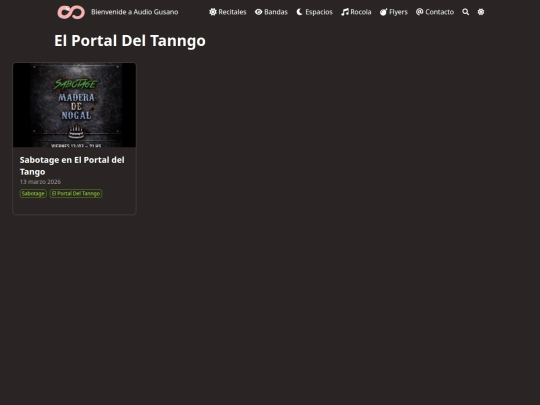Open 'Sabotage en El Portal del Tango' title
The width and height of the screenshot is (540, 405).
[72, 166]
